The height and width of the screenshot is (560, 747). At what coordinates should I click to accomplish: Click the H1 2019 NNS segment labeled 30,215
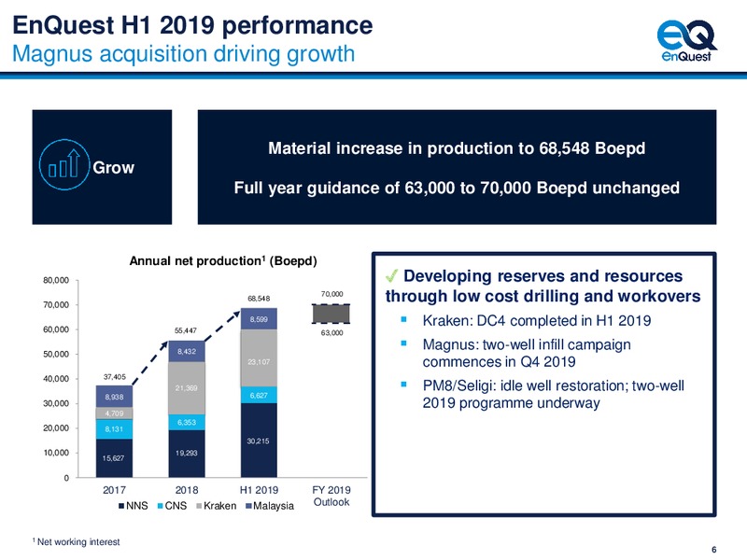[259, 441]
